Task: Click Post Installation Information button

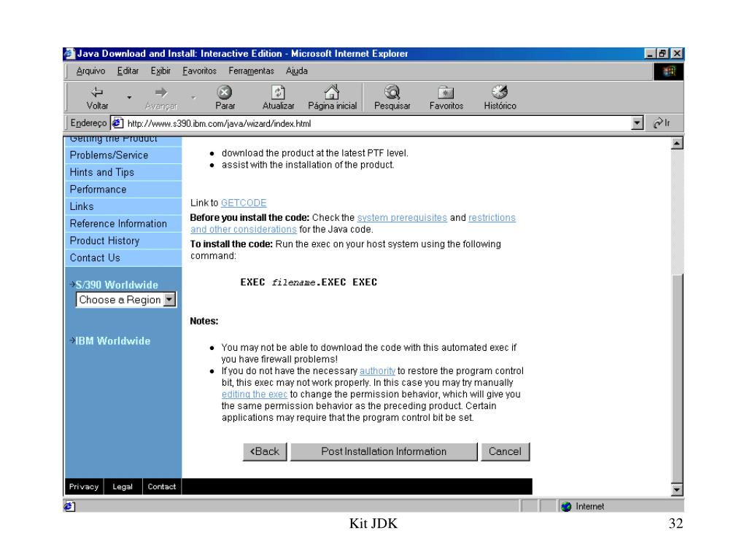Action: coord(384,451)
